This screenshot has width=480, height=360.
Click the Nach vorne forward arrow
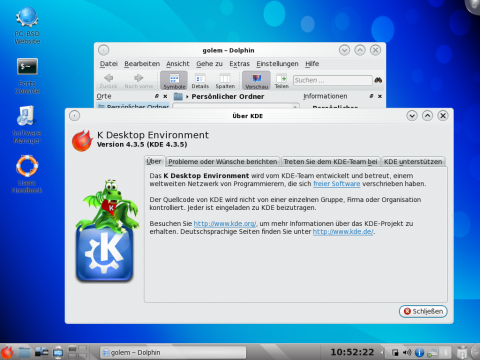point(139,81)
